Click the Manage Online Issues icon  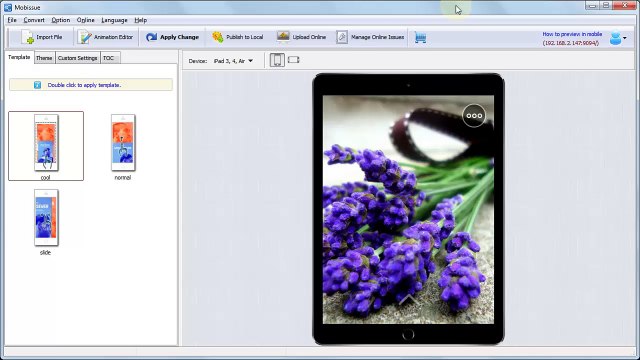342,37
